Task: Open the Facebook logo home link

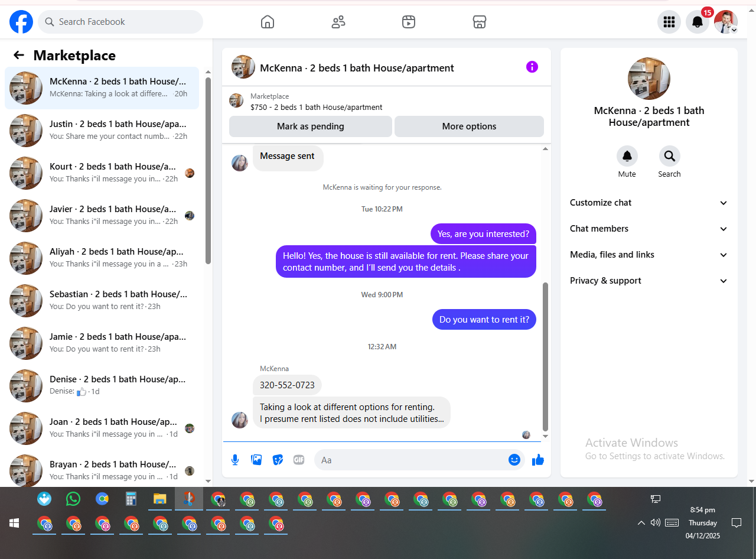Action: [x=21, y=22]
